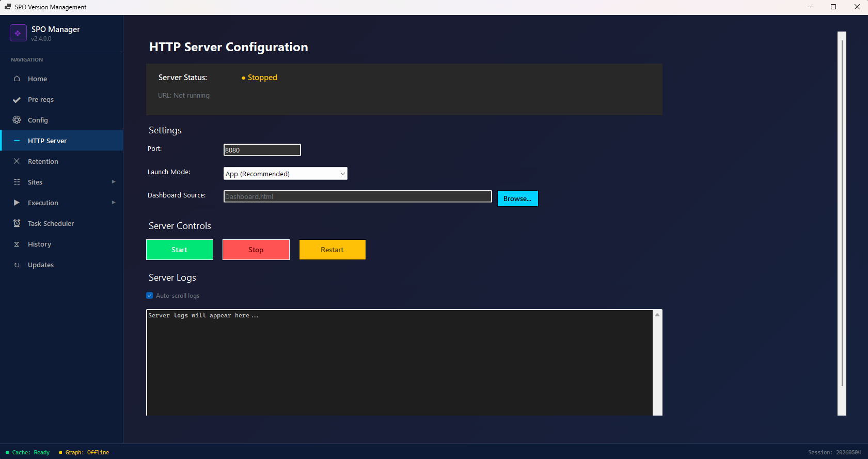Click the Config gear icon
The width and height of the screenshot is (868, 459).
click(x=17, y=120)
